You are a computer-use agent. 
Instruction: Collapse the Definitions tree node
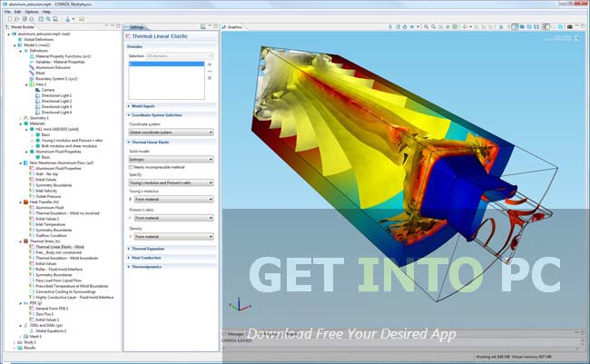tap(21, 51)
